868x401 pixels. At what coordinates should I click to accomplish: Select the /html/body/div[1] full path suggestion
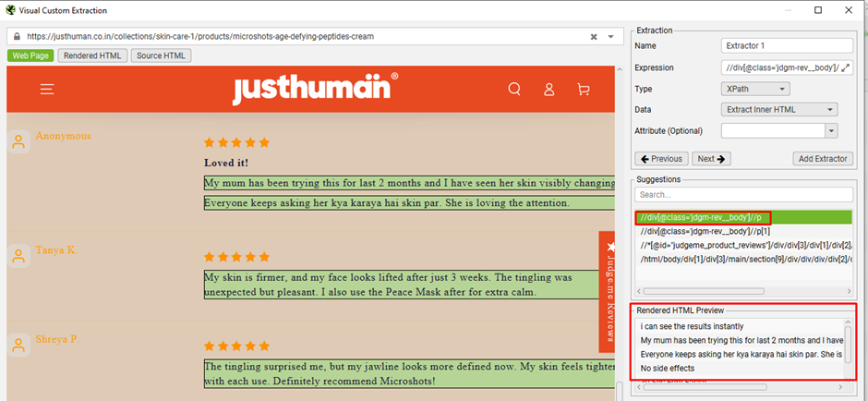(x=743, y=260)
